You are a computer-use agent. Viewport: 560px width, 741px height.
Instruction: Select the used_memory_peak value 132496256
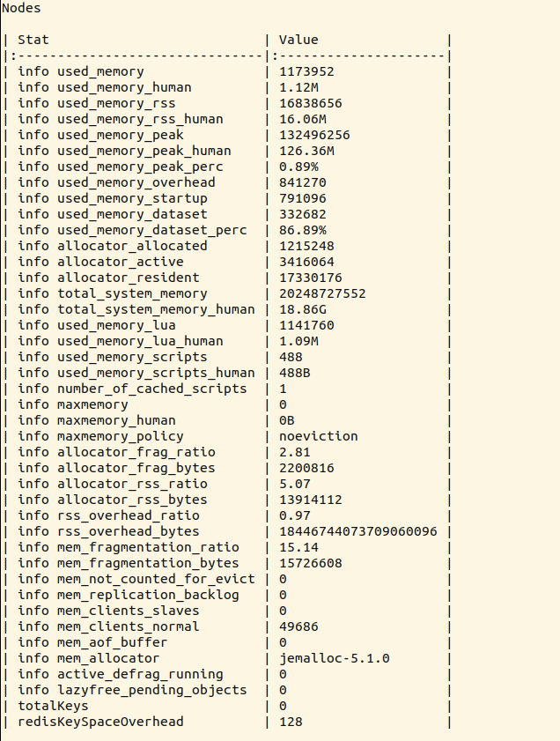click(x=314, y=135)
